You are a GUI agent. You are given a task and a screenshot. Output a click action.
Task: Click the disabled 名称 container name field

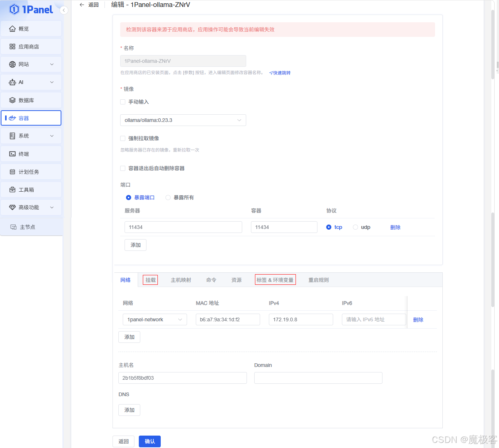click(183, 61)
